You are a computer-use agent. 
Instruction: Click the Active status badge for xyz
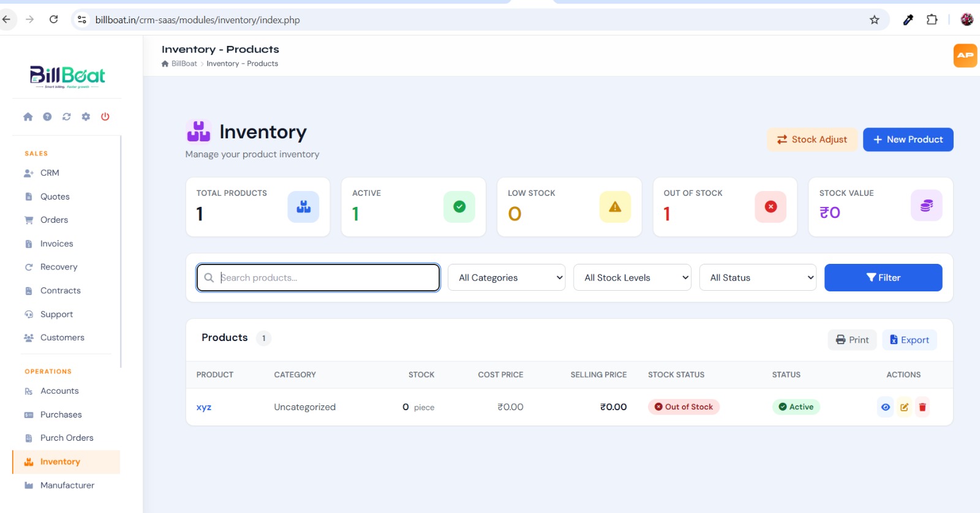(x=796, y=406)
